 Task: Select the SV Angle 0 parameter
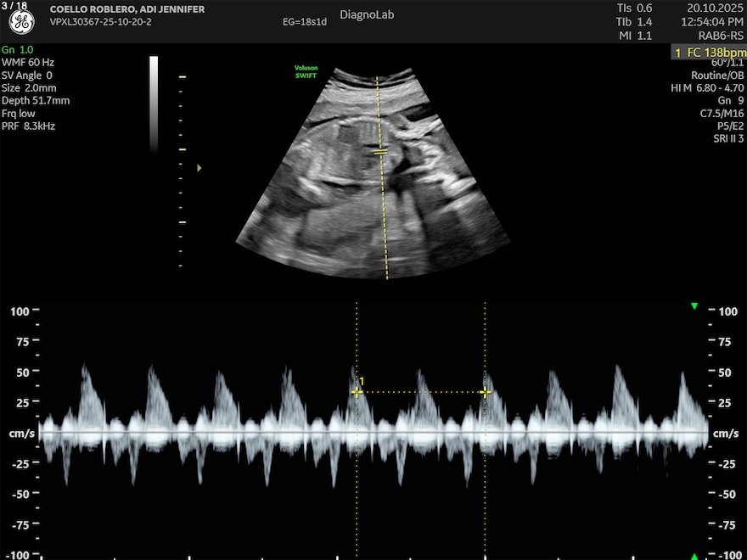tap(27, 75)
